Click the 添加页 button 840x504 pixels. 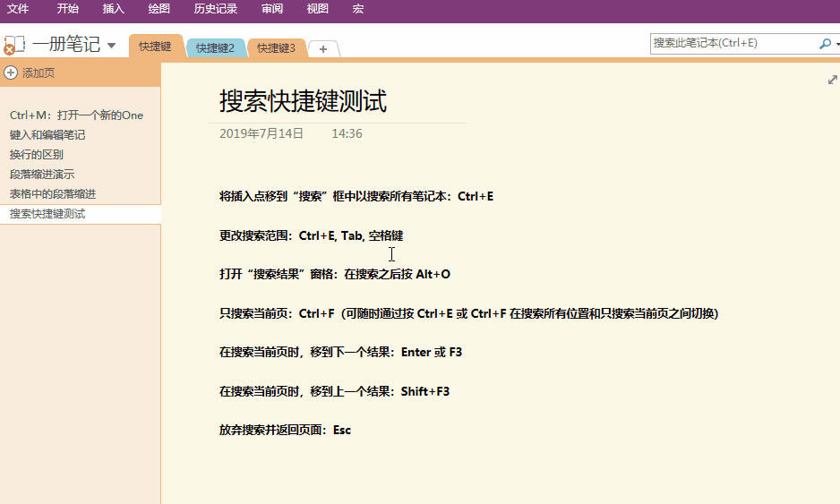coord(39,73)
